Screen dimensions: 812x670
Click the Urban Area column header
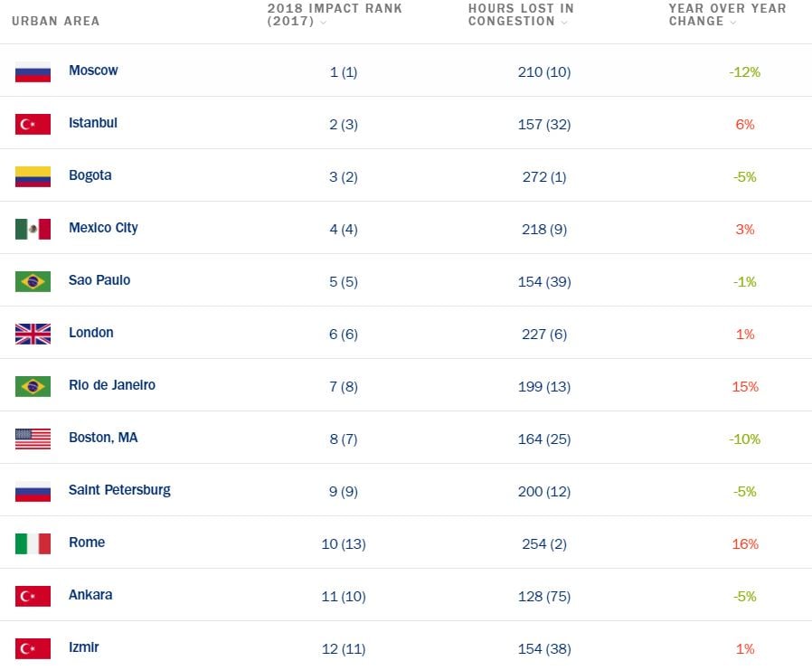(x=56, y=21)
